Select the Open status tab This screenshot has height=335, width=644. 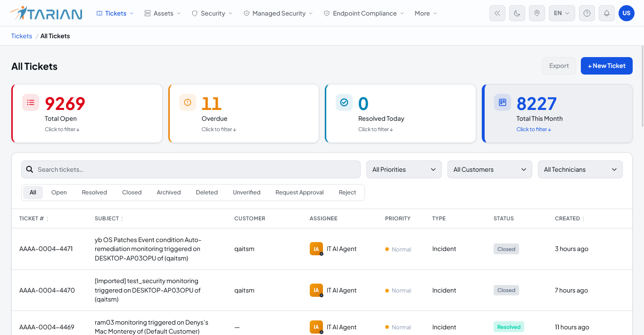coord(59,193)
